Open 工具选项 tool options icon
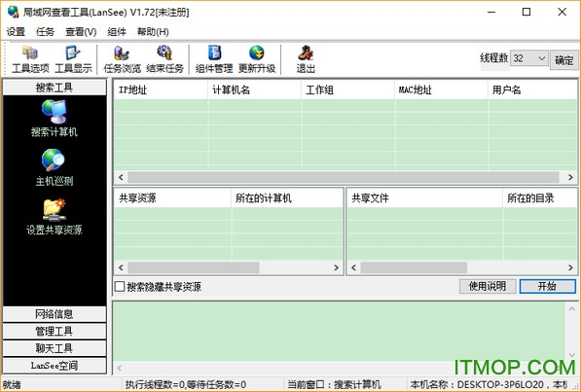The image size is (581, 392). click(30, 59)
